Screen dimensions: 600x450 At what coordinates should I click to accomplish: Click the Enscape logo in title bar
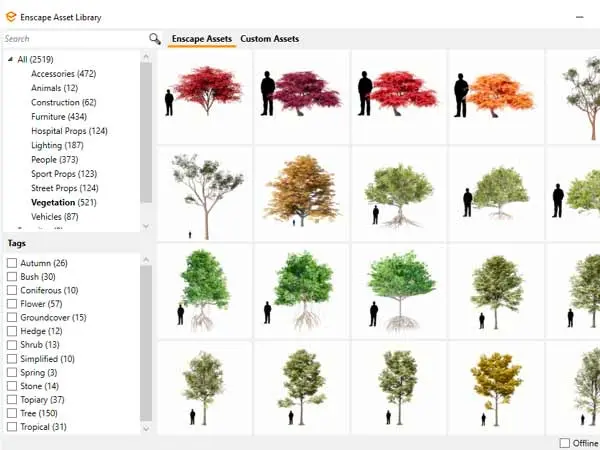[x=11, y=17]
